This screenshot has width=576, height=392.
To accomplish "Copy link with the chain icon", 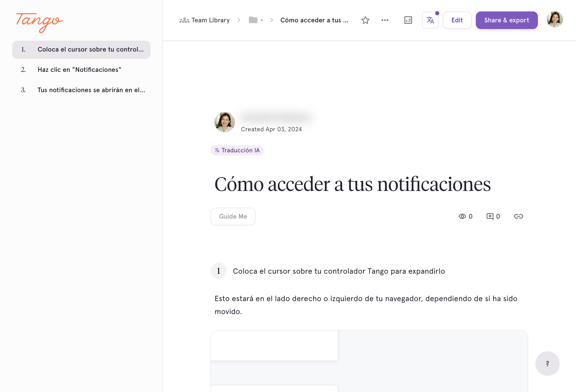I will point(519,216).
